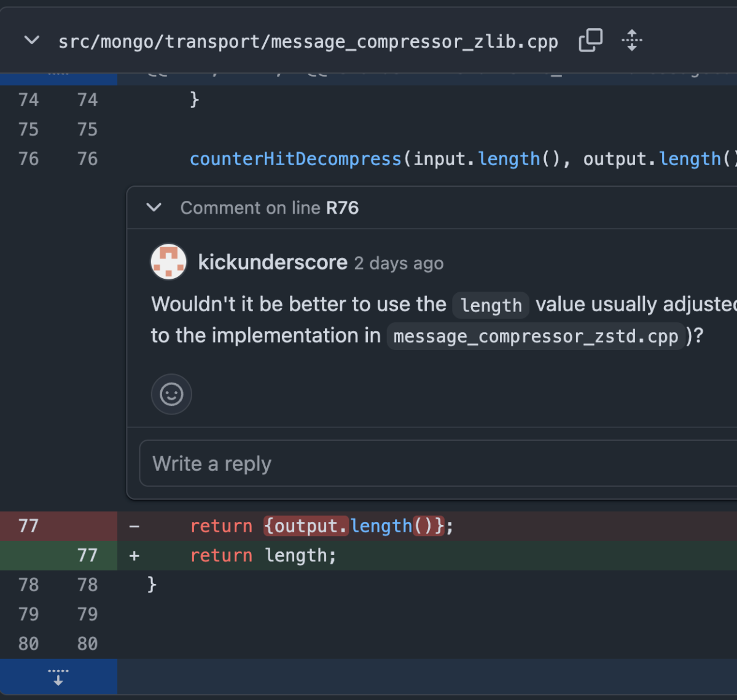
Task: Click the message_compressor_zstd.cpp inline code
Action: pyautogui.click(x=536, y=336)
